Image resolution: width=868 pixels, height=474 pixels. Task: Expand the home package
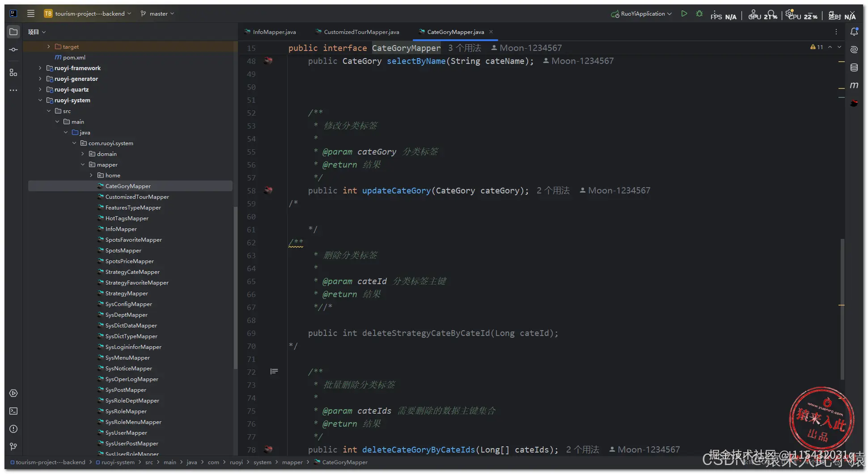coord(91,175)
